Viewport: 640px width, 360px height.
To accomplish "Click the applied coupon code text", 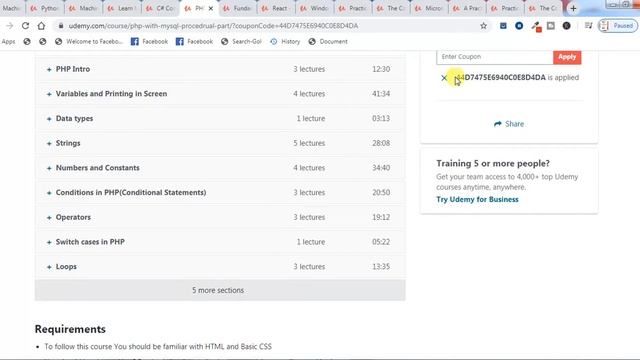I will [x=501, y=78].
